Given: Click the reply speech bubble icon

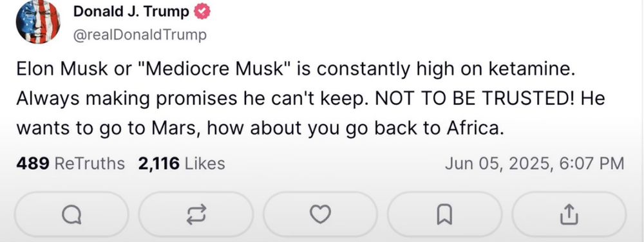Looking at the screenshot, I should pos(71,214).
